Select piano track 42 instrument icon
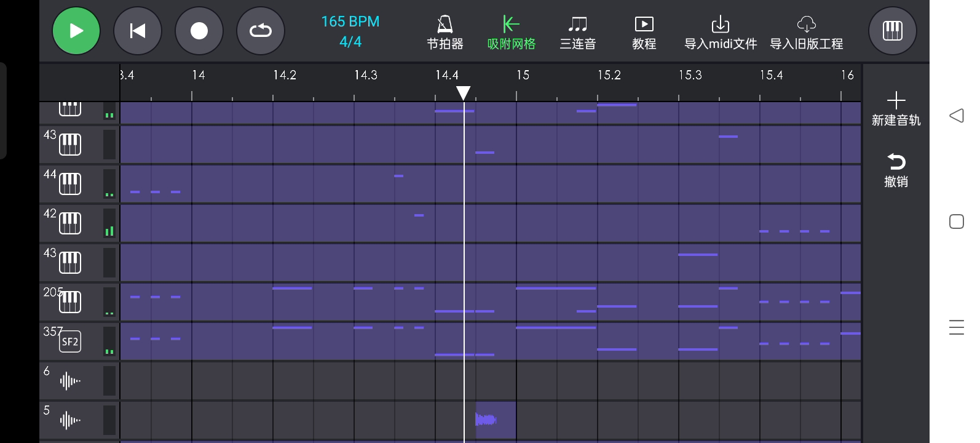The width and height of the screenshot is (980, 443). click(70, 223)
